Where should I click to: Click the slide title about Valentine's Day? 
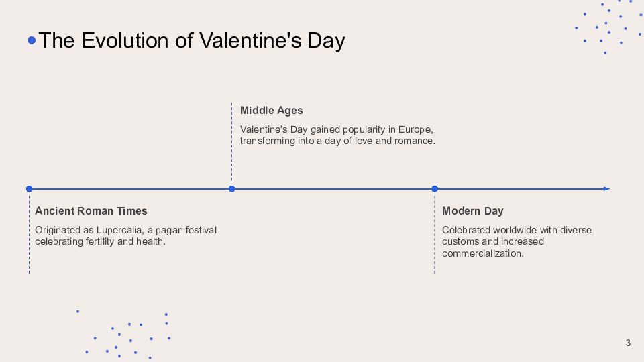click(192, 40)
